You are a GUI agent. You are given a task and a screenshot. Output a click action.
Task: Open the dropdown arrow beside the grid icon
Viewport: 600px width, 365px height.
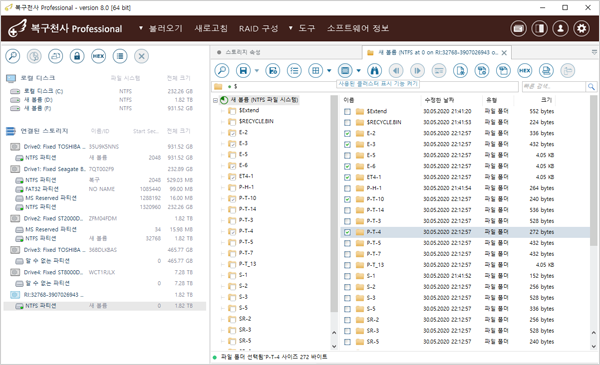(329, 70)
